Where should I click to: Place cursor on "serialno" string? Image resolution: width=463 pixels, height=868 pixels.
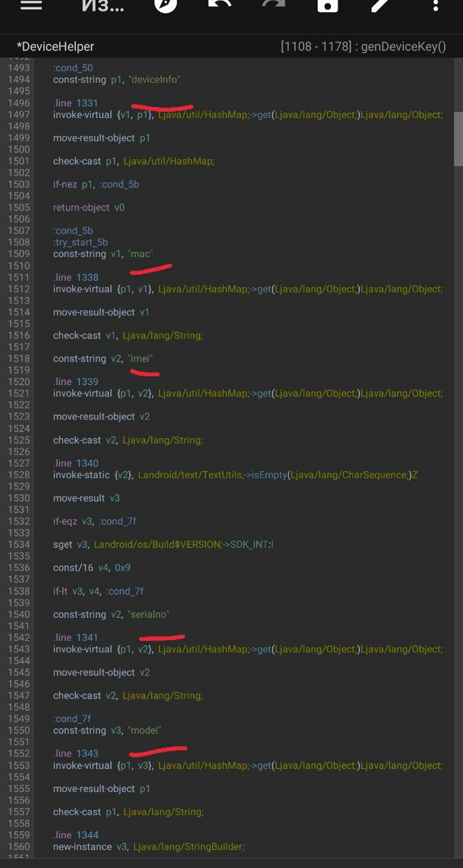(148, 614)
